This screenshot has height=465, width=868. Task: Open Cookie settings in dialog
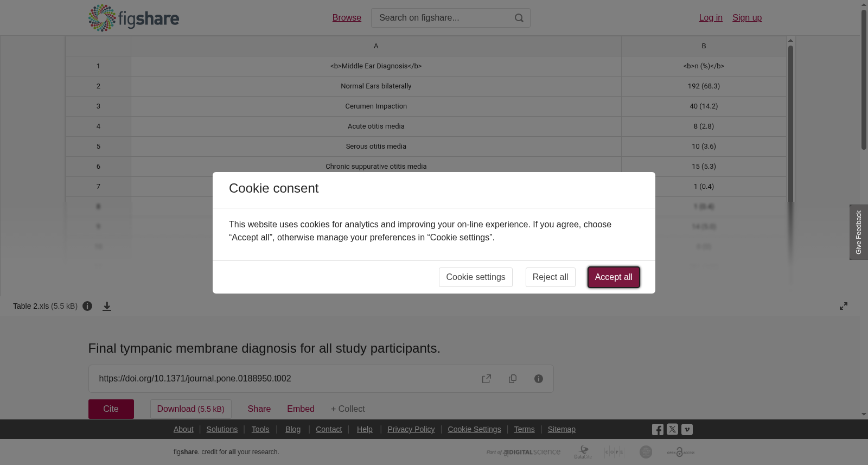coord(476,277)
